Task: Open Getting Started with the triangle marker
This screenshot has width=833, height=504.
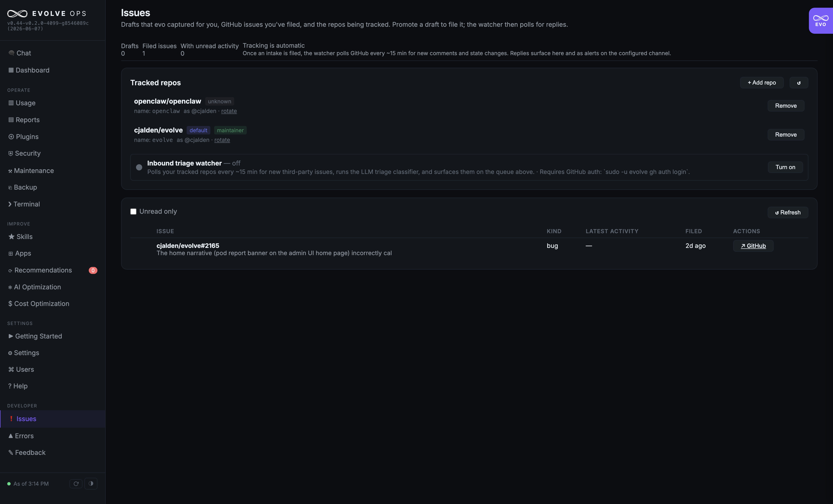Action: point(35,336)
